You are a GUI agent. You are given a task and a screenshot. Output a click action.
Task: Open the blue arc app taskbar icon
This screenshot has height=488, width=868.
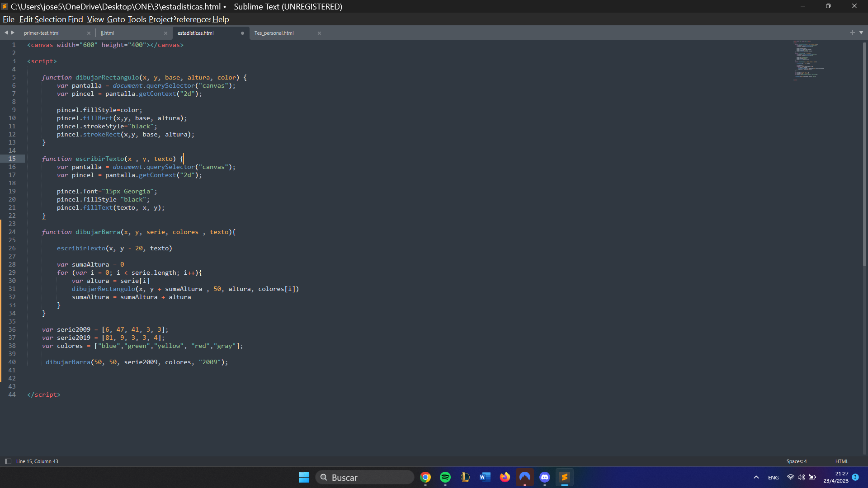(524, 477)
